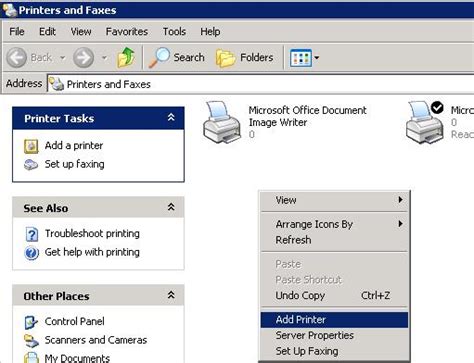
Task: Select Microsoft Office Document Image Writer printer icon
Action: pos(222,122)
